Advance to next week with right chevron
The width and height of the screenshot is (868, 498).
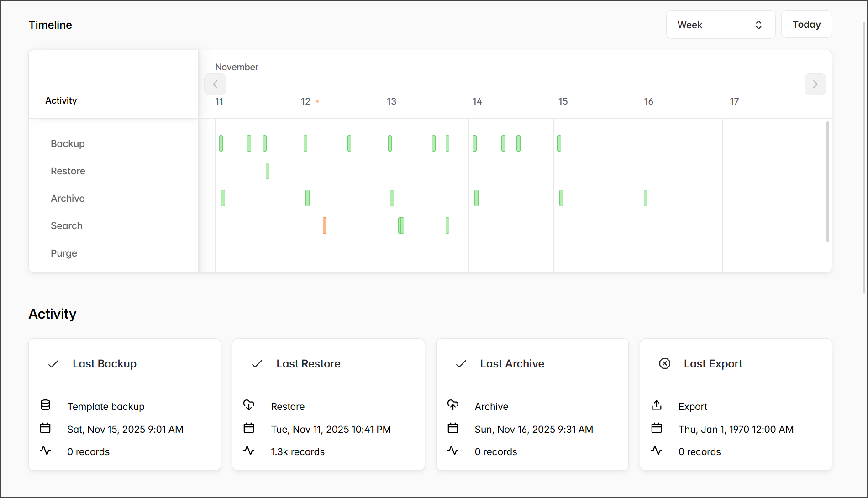[x=815, y=84]
